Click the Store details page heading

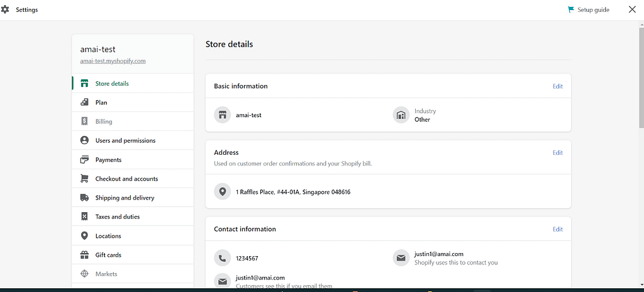coord(229,44)
